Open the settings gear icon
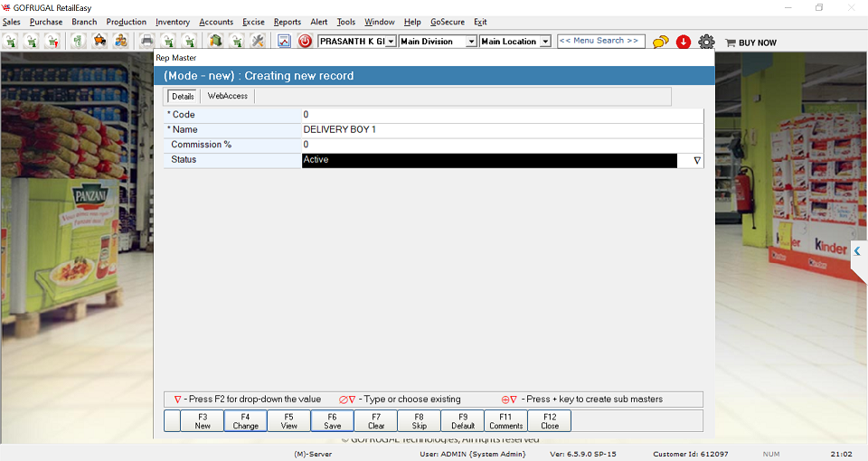868x461 pixels. coord(706,42)
